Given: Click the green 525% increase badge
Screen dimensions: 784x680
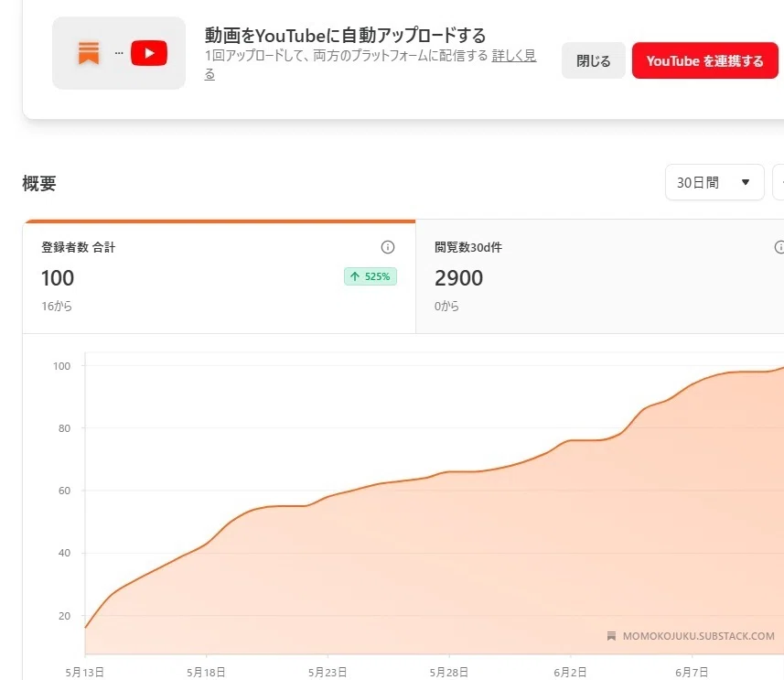Looking at the screenshot, I should pos(371,276).
